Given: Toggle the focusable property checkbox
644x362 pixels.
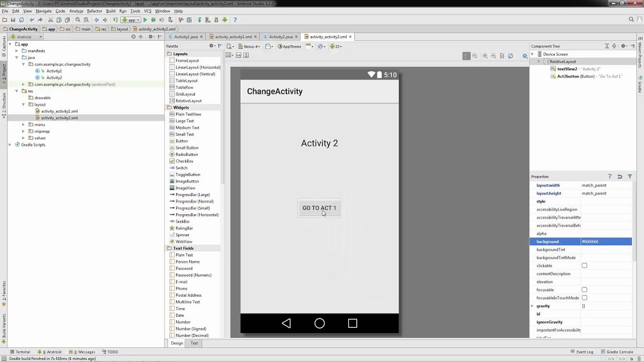Looking at the screenshot, I should [x=584, y=290].
